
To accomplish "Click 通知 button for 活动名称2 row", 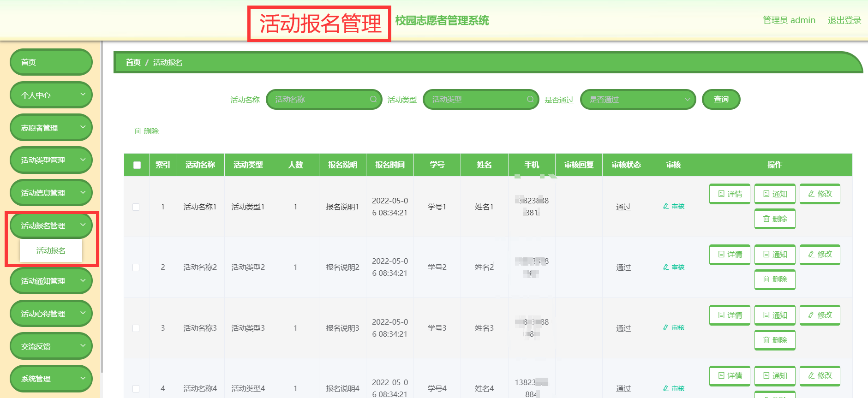I will tap(775, 255).
